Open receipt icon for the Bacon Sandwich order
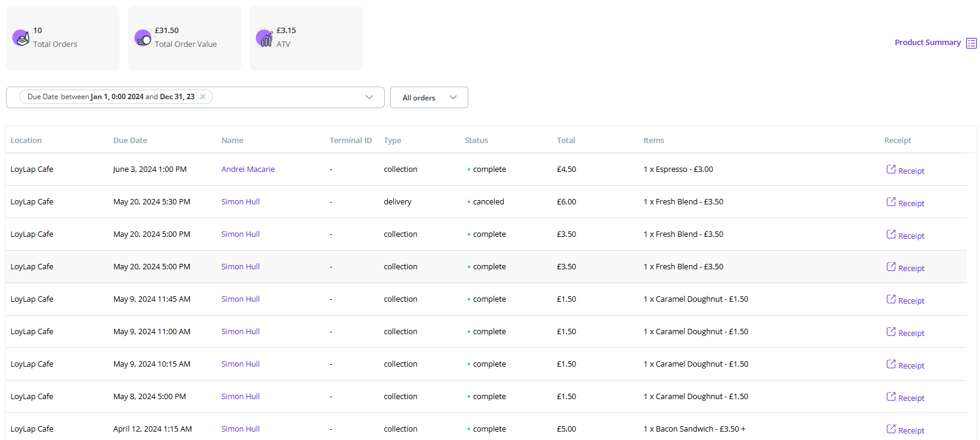Viewport: 980px width, 440px height. 891,429
